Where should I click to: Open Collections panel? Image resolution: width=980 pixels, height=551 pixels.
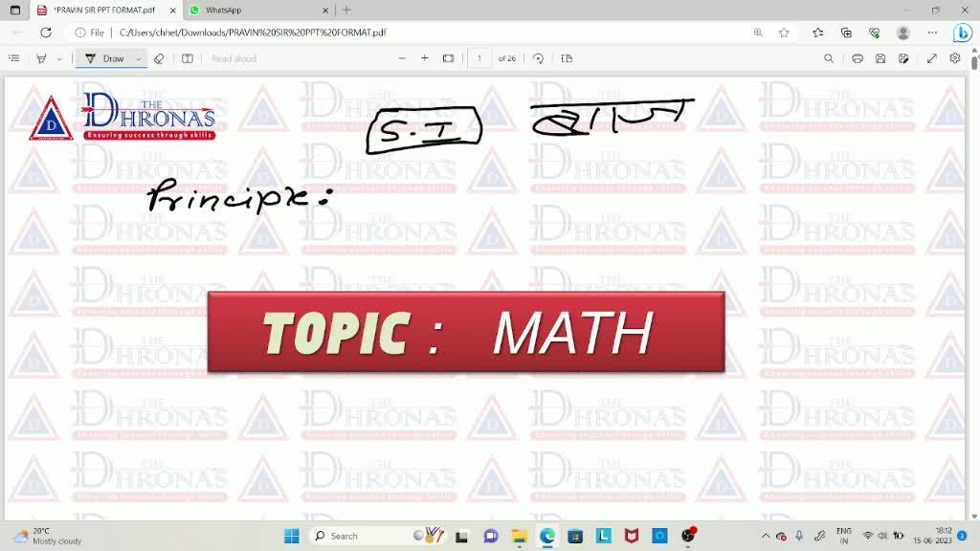click(846, 33)
